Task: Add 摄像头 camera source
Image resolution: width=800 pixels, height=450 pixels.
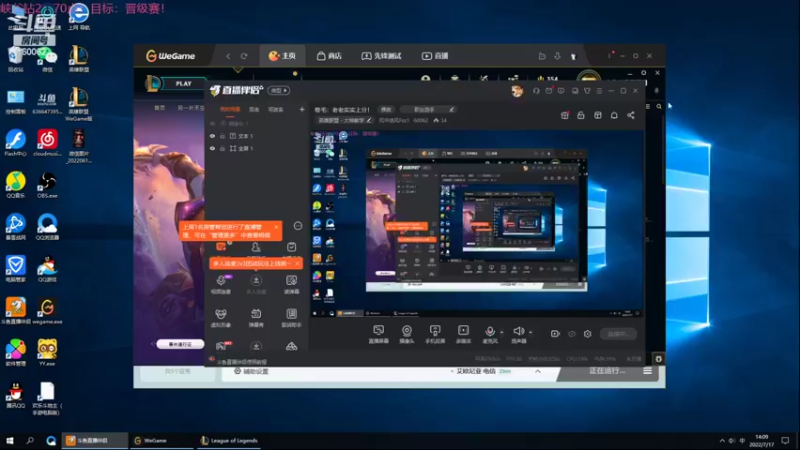Action: [407, 334]
